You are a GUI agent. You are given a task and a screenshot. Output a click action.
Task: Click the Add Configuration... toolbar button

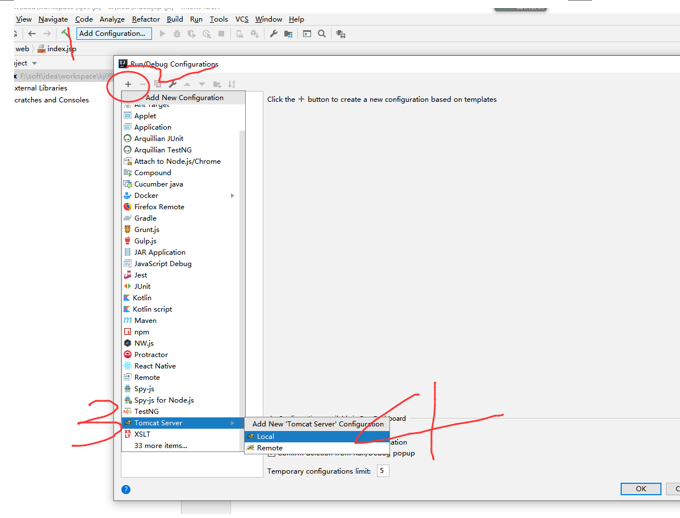pyautogui.click(x=114, y=33)
